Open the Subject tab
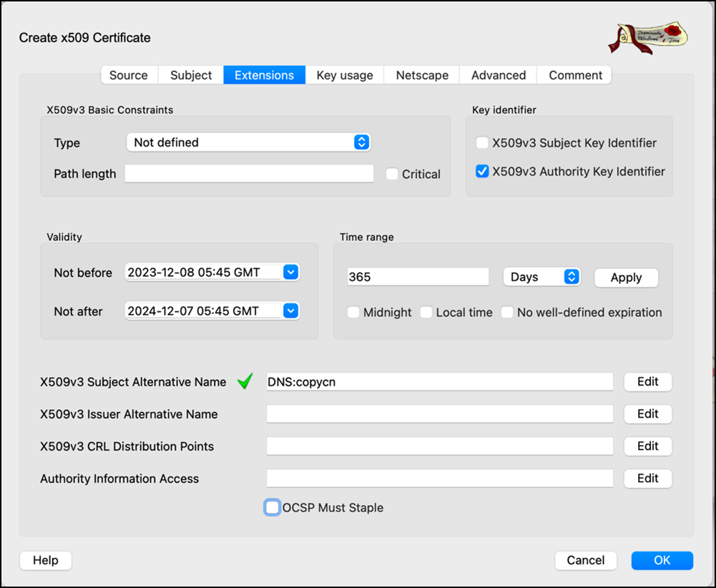The width and height of the screenshot is (716, 588). click(x=191, y=75)
